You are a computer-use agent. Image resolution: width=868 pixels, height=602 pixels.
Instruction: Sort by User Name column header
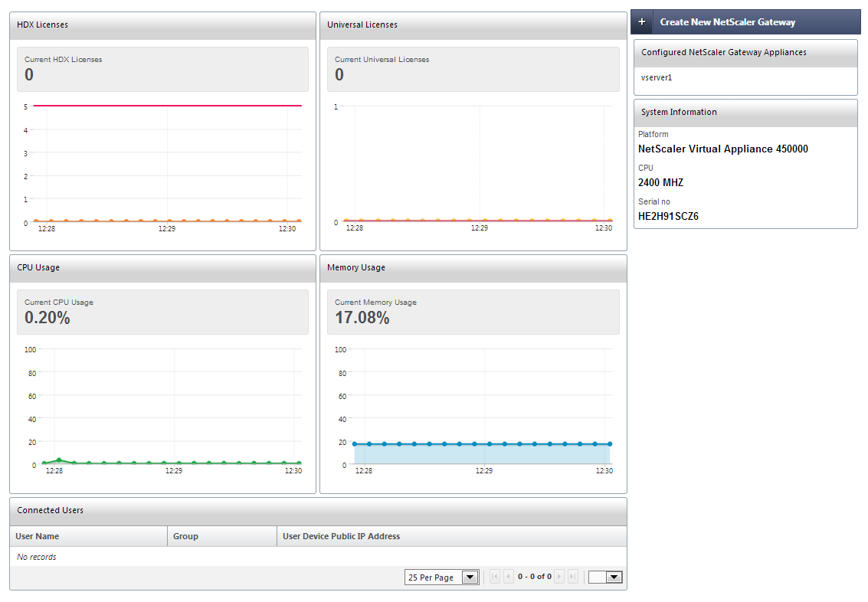point(38,536)
